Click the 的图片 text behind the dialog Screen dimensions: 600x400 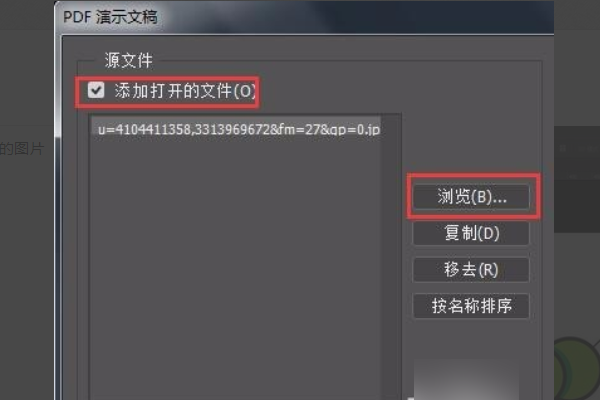pyautogui.click(x=22, y=149)
